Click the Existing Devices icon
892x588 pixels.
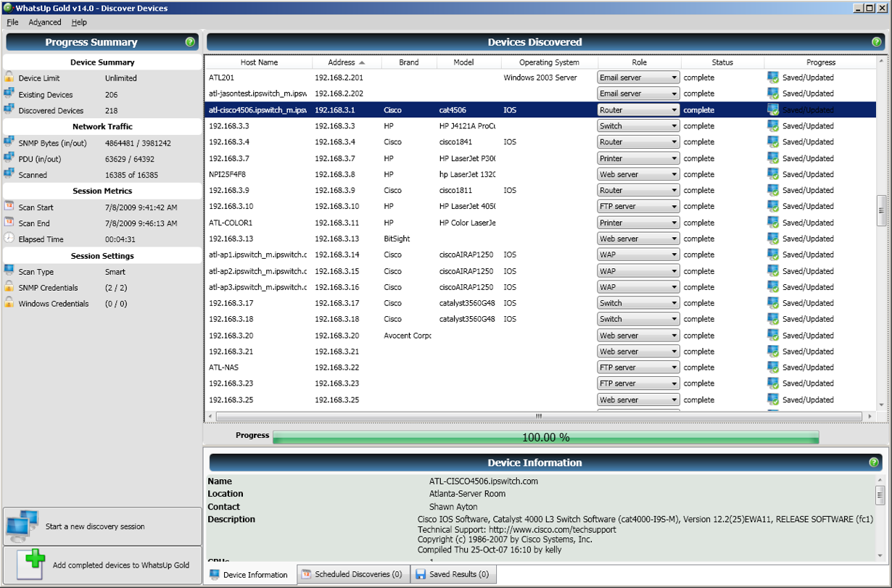[9, 94]
